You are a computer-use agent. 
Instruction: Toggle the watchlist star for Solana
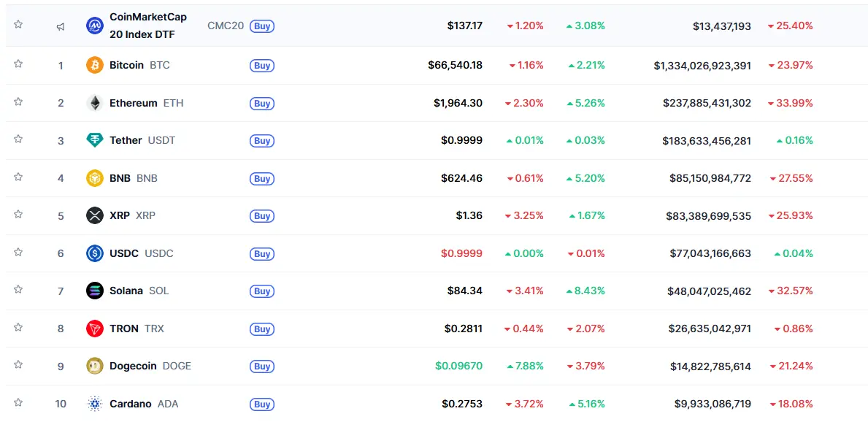18,290
